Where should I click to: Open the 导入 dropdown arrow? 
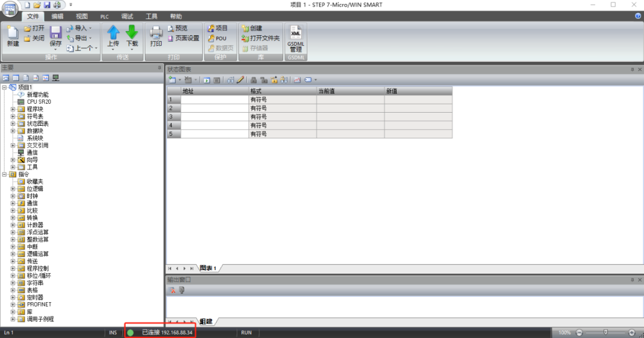(90, 28)
